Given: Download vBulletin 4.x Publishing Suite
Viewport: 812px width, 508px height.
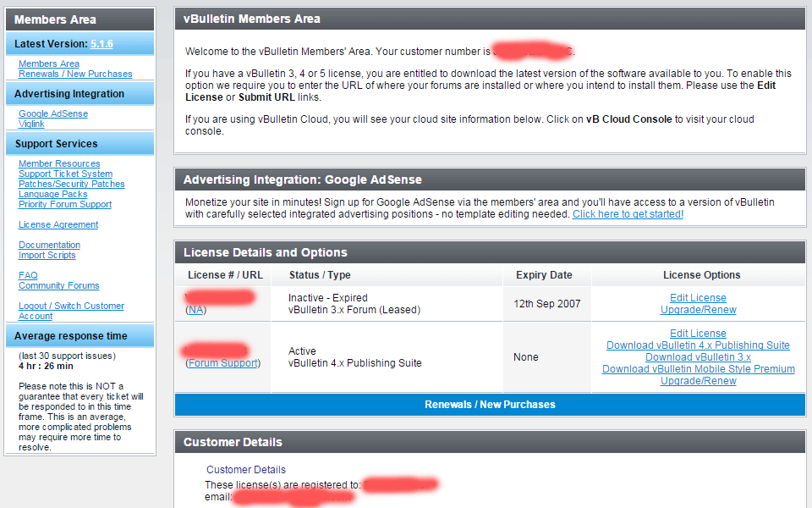Looking at the screenshot, I should (698, 345).
